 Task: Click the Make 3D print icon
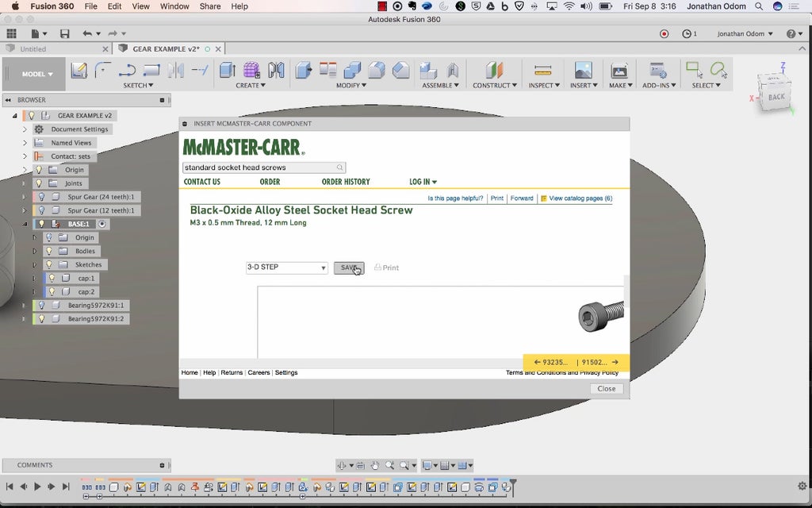(619, 70)
